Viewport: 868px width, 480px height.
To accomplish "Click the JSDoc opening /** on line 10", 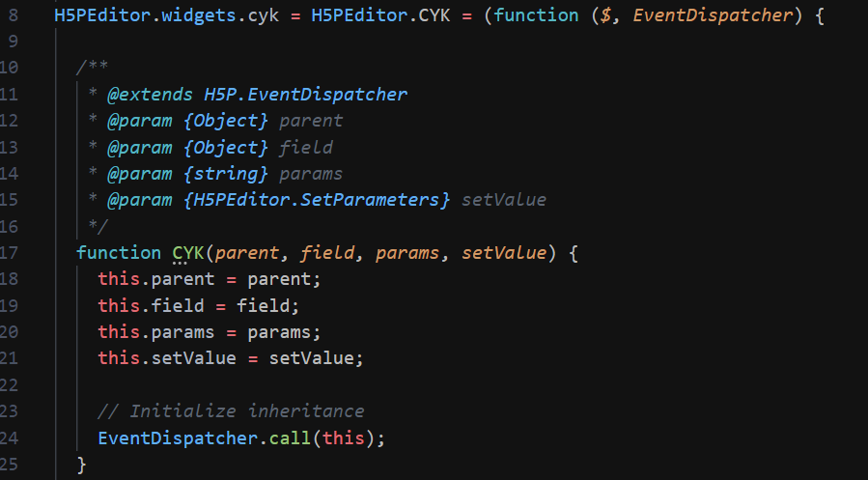I will coord(92,68).
